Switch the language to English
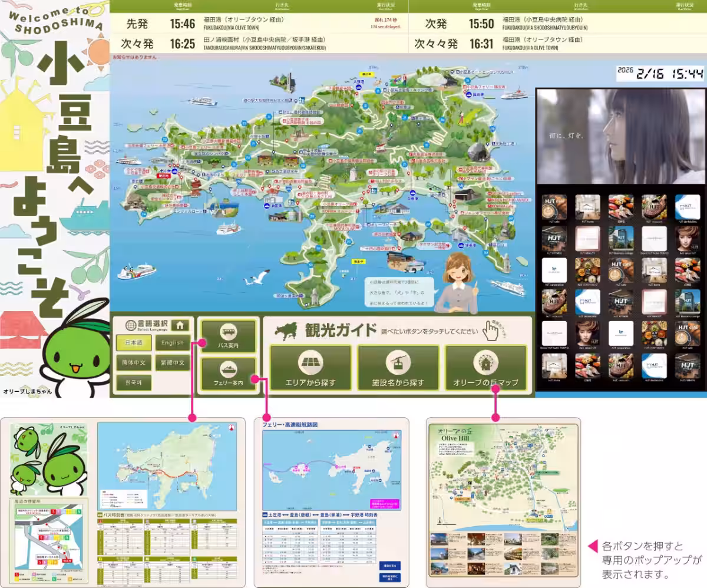The image size is (707, 588). pos(173,342)
